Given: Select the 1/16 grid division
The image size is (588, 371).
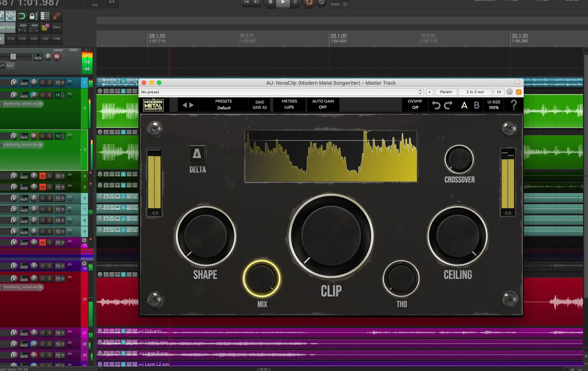Looking at the screenshot, I should point(22,39).
